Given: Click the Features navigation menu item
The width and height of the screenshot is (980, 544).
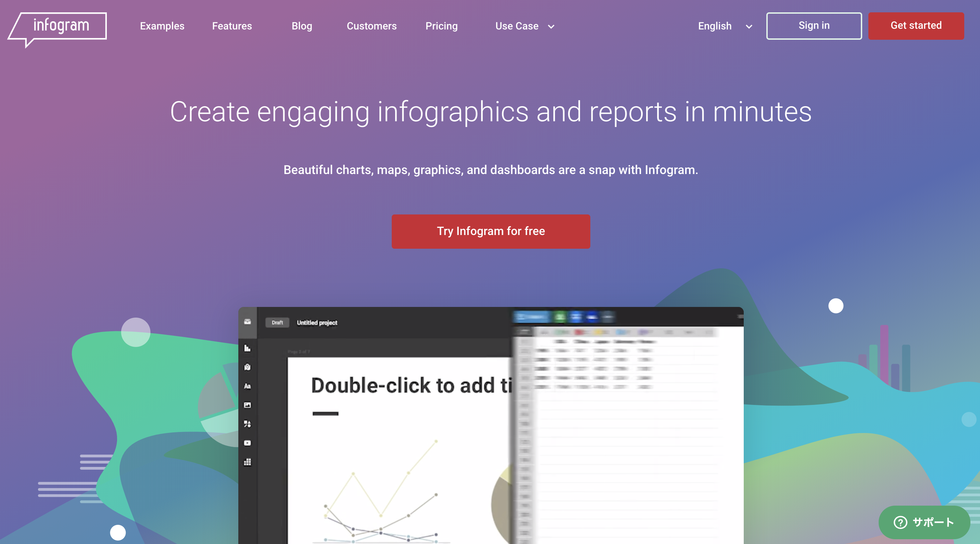Looking at the screenshot, I should (x=231, y=26).
